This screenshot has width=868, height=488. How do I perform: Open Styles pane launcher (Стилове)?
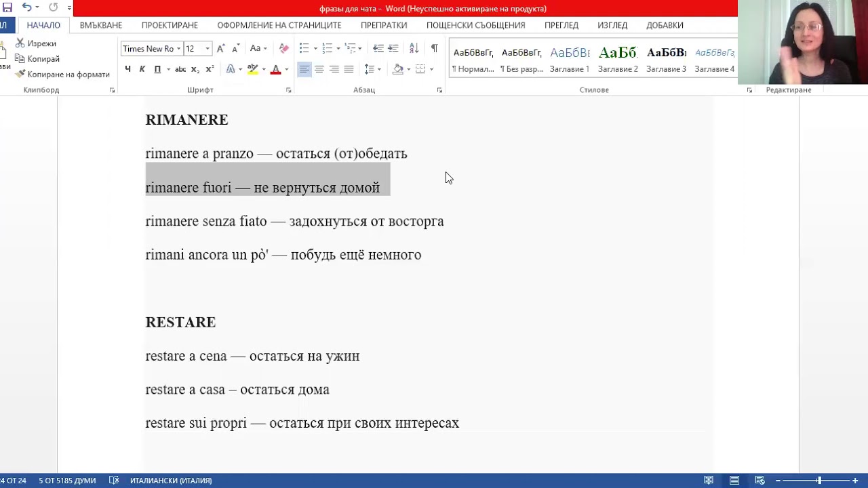(749, 90)
